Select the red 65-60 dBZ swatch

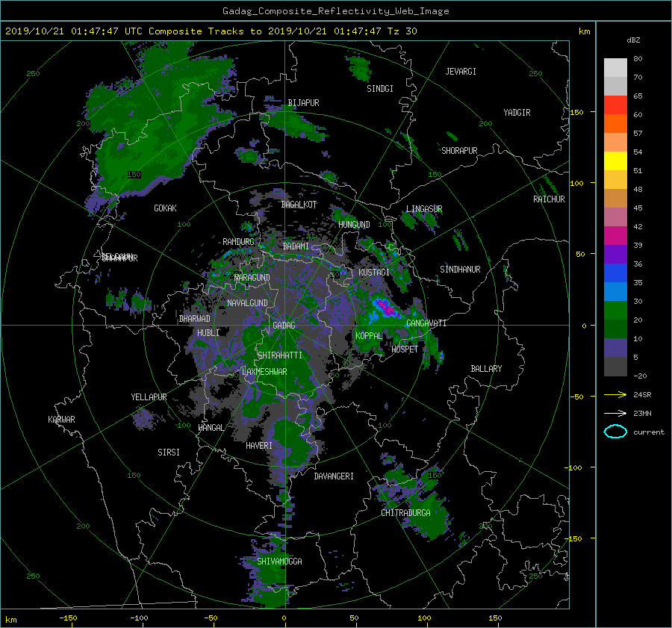(615, 105)
